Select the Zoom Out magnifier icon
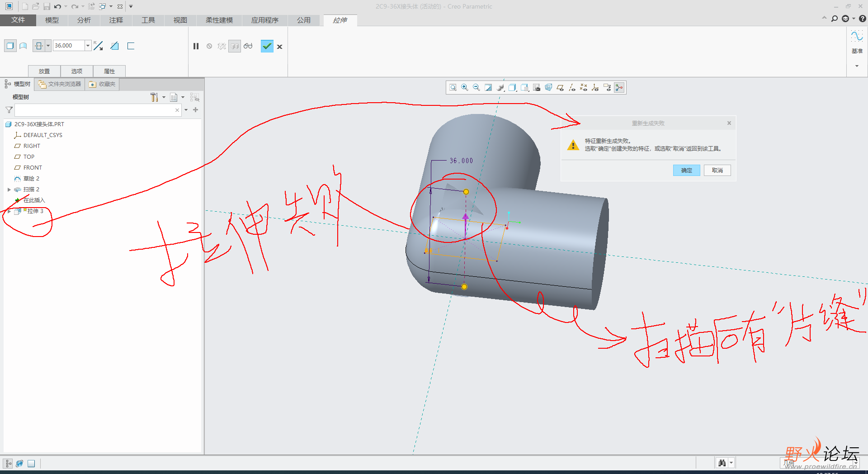 click(476, 87)
